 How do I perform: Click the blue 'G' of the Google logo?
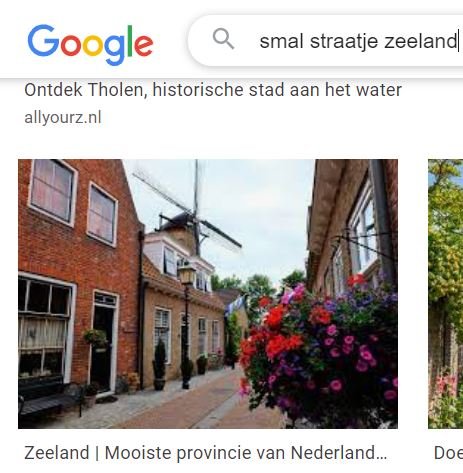pyautogui.click(x=43, y=40)
